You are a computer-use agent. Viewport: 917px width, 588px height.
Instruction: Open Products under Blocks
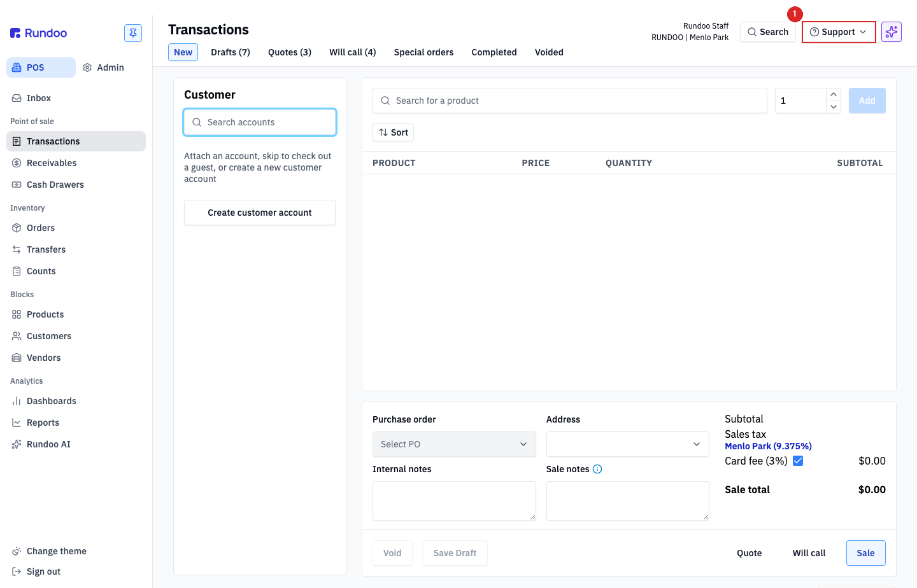[76, 314]
